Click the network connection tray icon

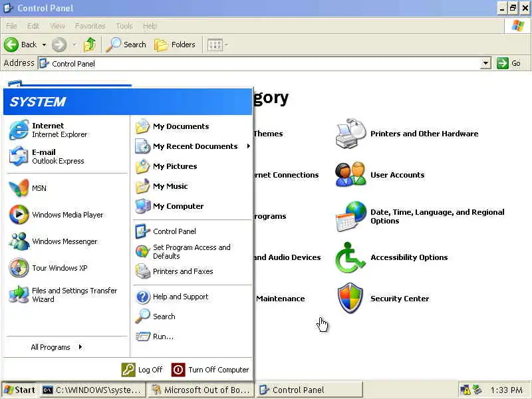(x=477, y=390)
